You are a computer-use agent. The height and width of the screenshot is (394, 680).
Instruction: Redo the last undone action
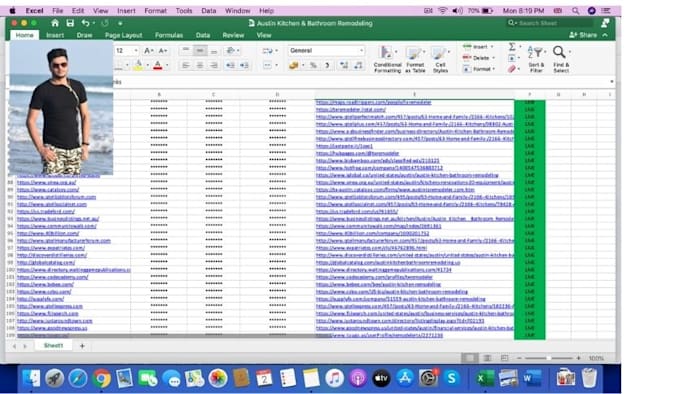click(105, 23)
